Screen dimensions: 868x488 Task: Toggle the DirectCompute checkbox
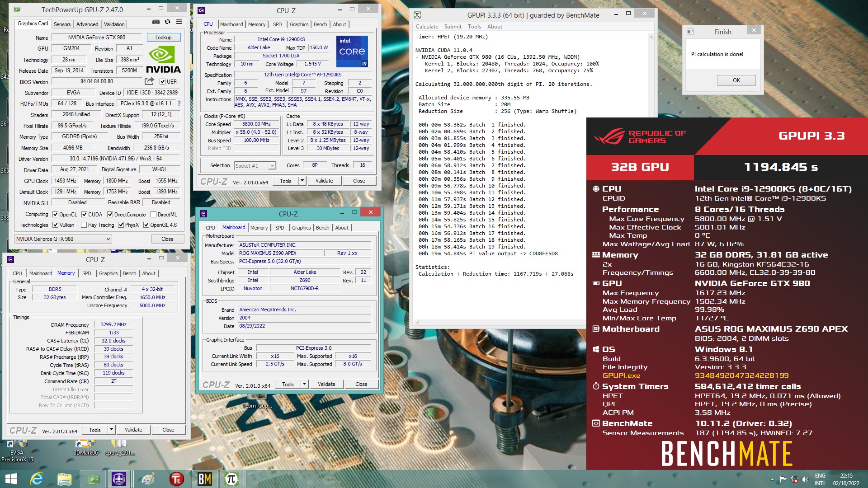point(110,215)
